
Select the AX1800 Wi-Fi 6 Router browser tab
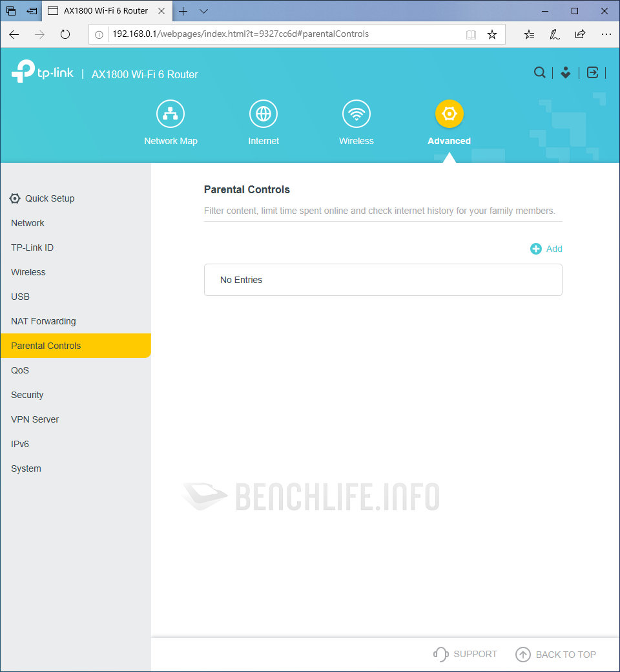(x=107, y=11)
